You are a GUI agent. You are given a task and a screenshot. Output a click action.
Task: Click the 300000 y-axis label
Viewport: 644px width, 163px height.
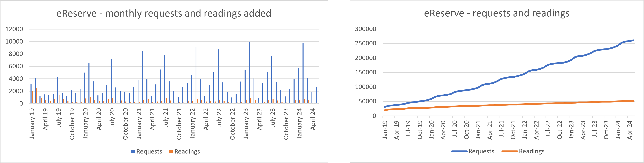(366, 29)
